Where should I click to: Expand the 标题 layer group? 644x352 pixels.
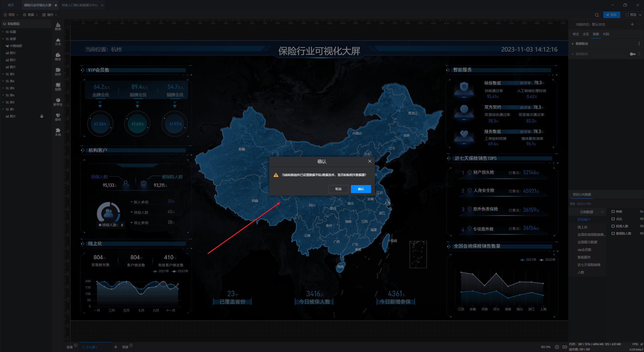tap(3, 32)
